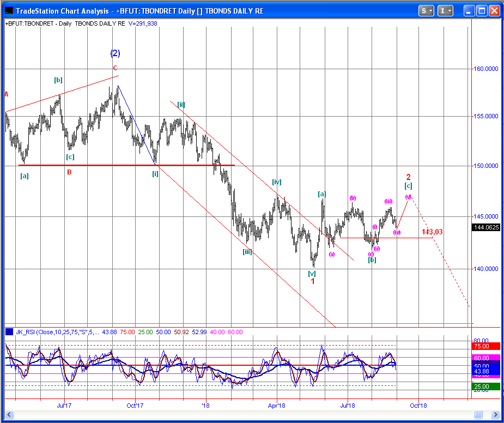
Task: Select the JK_RSI indicator header text
Action: 57,332
